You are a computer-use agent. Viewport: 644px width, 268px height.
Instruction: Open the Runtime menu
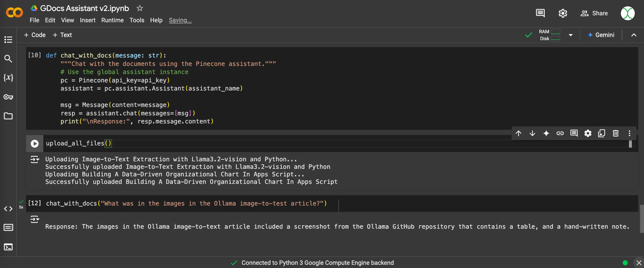[x=112, y=20]
